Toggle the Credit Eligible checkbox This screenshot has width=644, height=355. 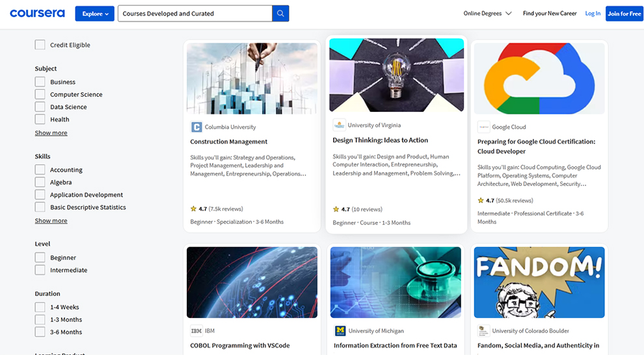tap(40, 45)
